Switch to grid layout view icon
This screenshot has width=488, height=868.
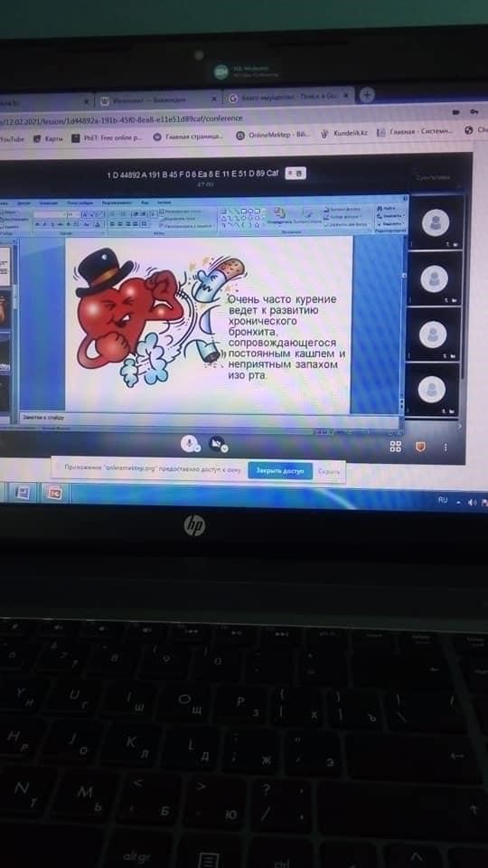click(396, 447)
